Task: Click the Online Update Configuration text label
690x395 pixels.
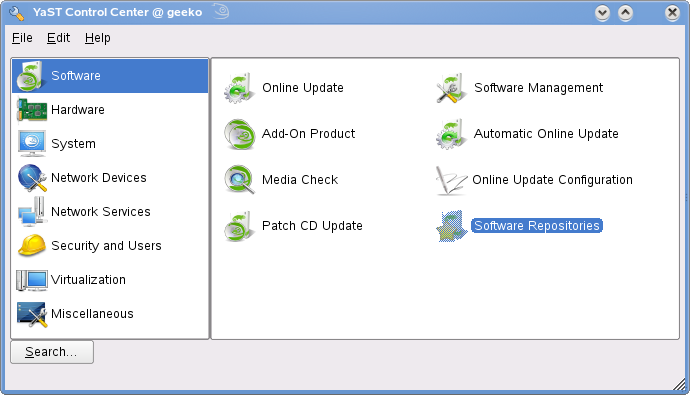Action: coord(552,180)
